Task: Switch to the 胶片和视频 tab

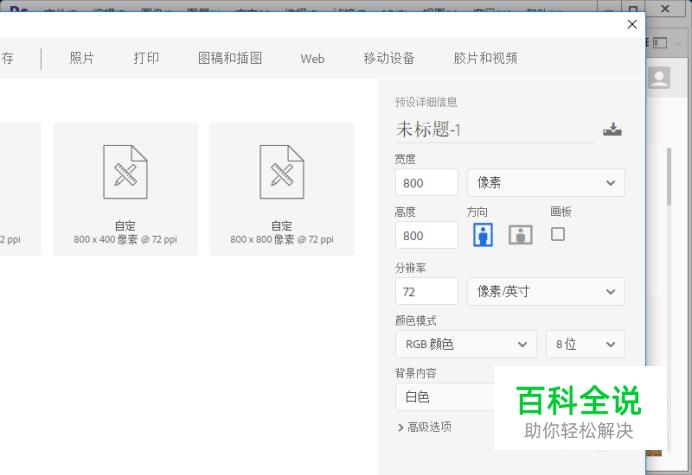Action: pos(485,58)
